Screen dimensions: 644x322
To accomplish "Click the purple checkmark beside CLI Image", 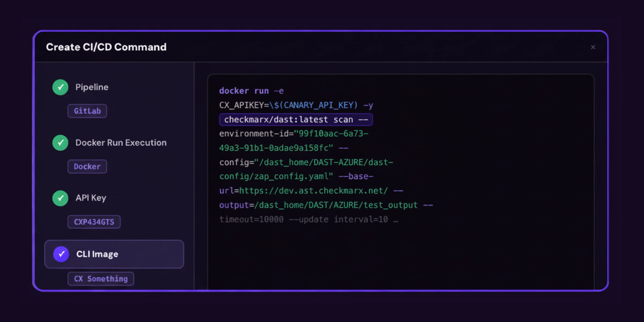I will [61, 254].
